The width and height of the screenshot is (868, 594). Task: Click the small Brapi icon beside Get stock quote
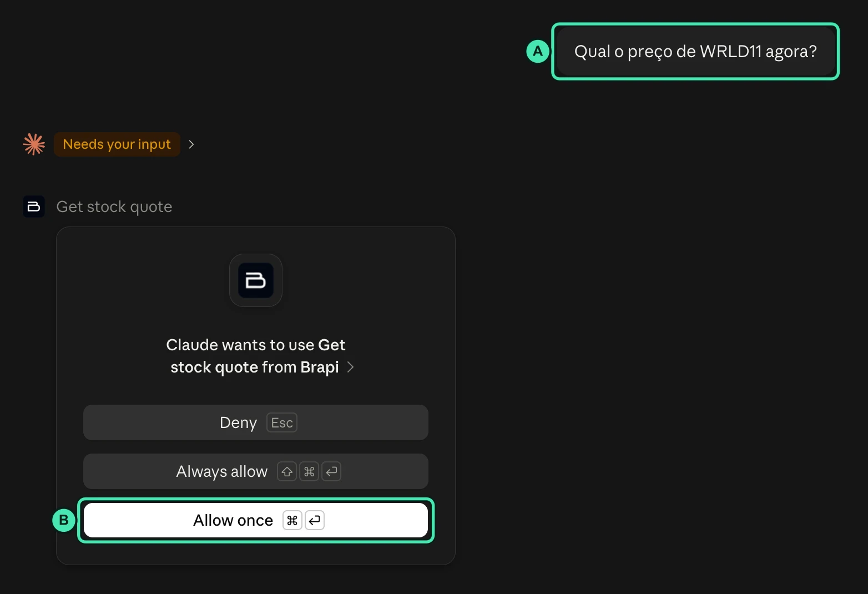point(34,207)
